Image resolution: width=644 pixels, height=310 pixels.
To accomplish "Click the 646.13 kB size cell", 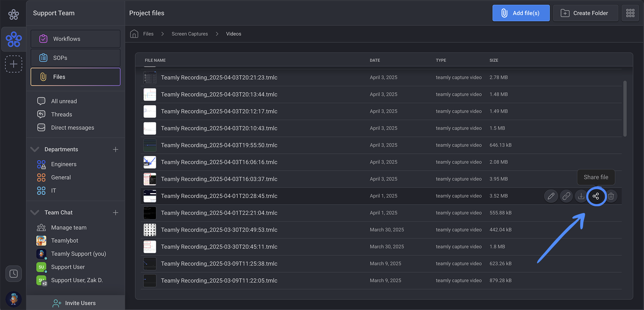I will (500, 145).
